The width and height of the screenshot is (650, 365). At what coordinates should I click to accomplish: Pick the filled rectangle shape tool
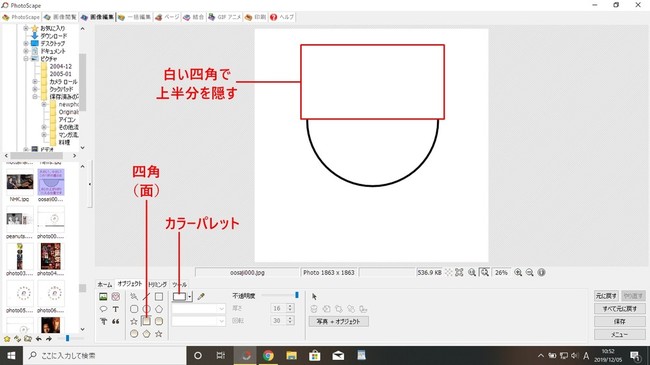(x=146, y=321)
